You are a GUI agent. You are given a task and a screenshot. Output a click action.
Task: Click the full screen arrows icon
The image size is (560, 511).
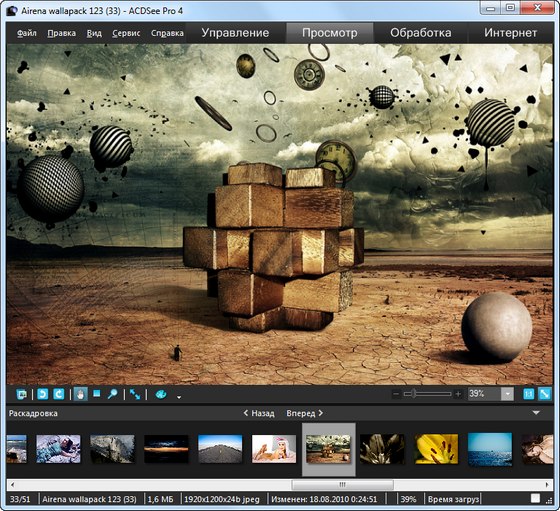pos(135,394)
